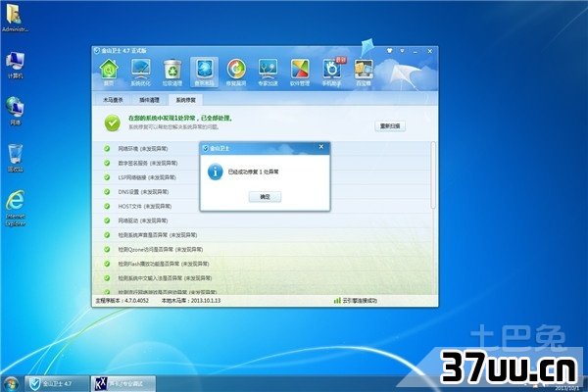Select 检测Flash播放功能是否异常 row
Screen dimensions: 588x392
click(263, 264)
